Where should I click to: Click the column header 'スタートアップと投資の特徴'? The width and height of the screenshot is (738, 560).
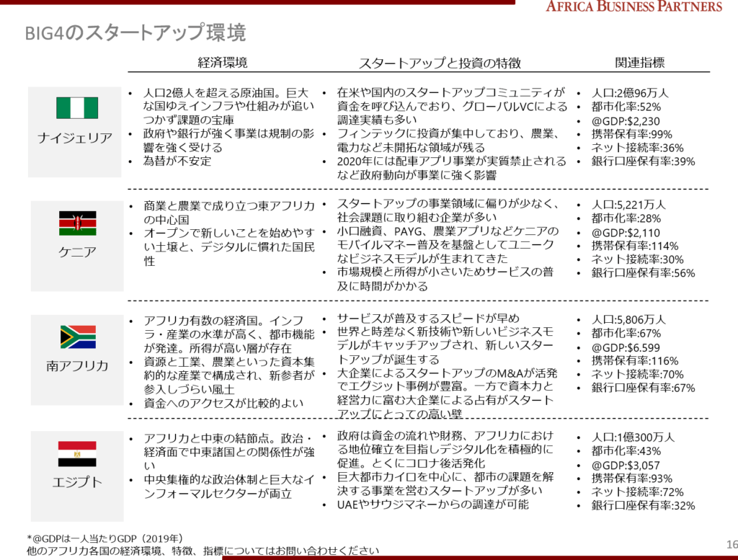tap(440, 63)
